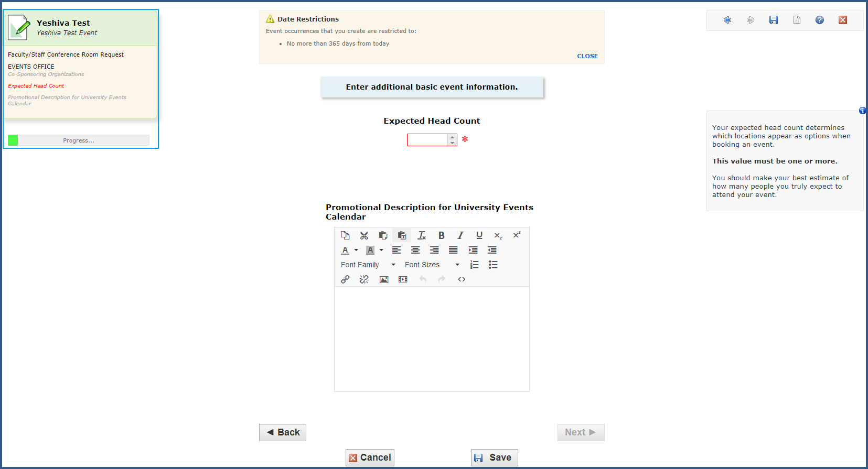Open the source code view icon

(462, 279)
